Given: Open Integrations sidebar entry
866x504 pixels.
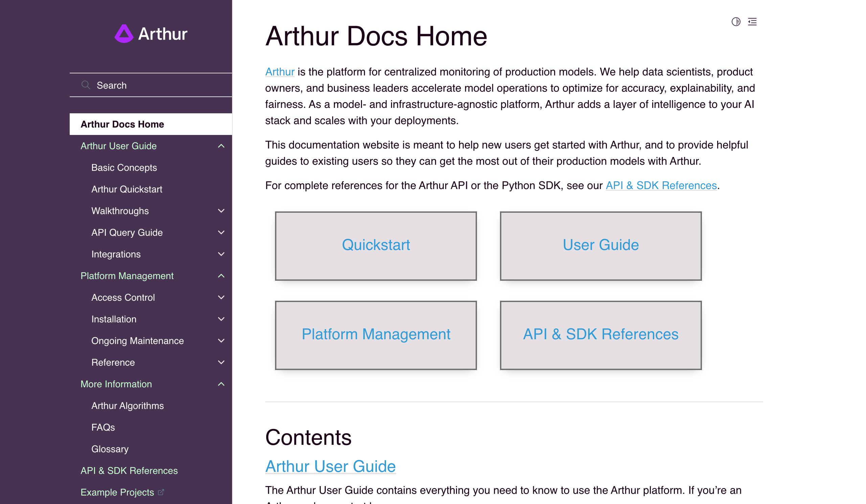Looking at the screenshot, I should point(116,254).
